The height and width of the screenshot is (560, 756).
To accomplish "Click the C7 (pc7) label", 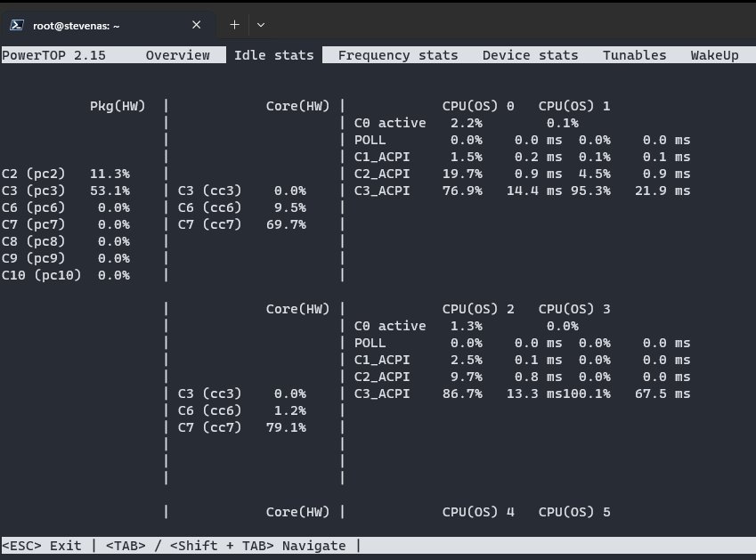I will pos(33,224).
